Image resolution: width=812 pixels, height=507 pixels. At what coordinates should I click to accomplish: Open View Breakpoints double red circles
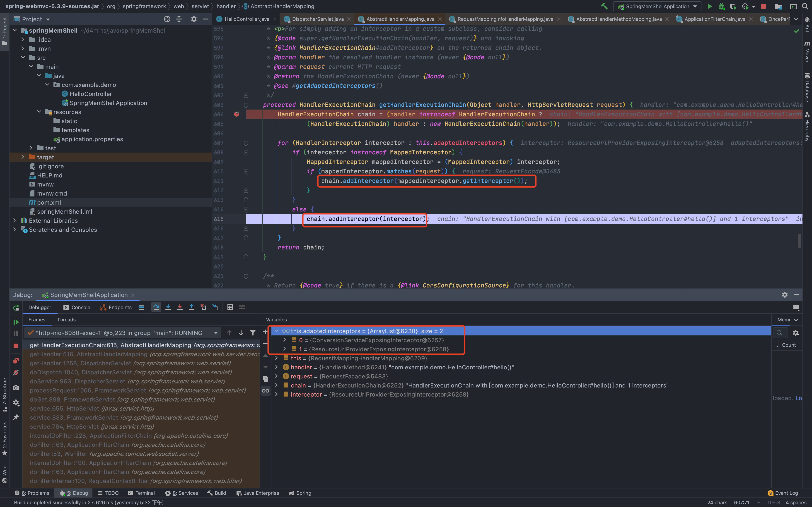(x=16, y=361)
